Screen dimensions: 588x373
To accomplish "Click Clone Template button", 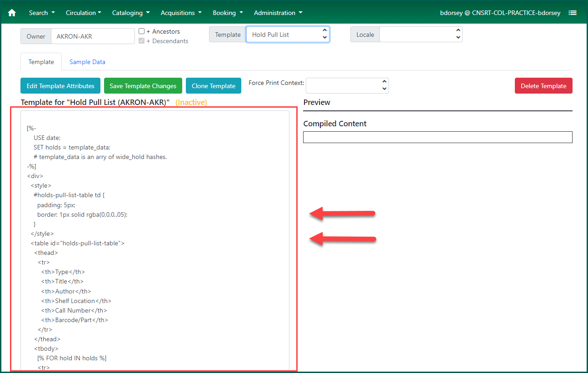I will pyautogui.click(x=214, y=86).
